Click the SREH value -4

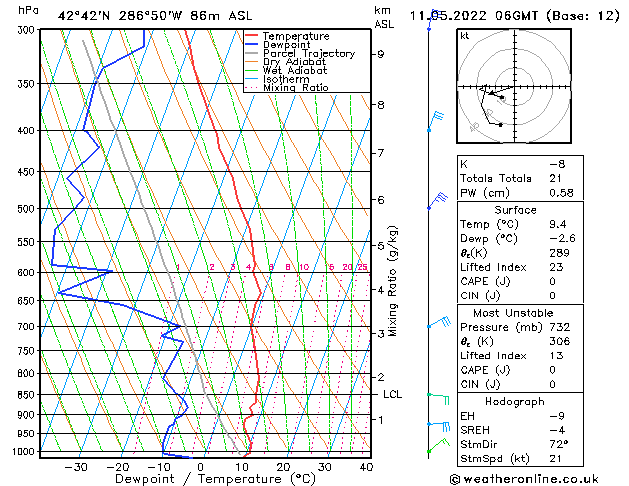pyautogui.click(x=557, y=430)
